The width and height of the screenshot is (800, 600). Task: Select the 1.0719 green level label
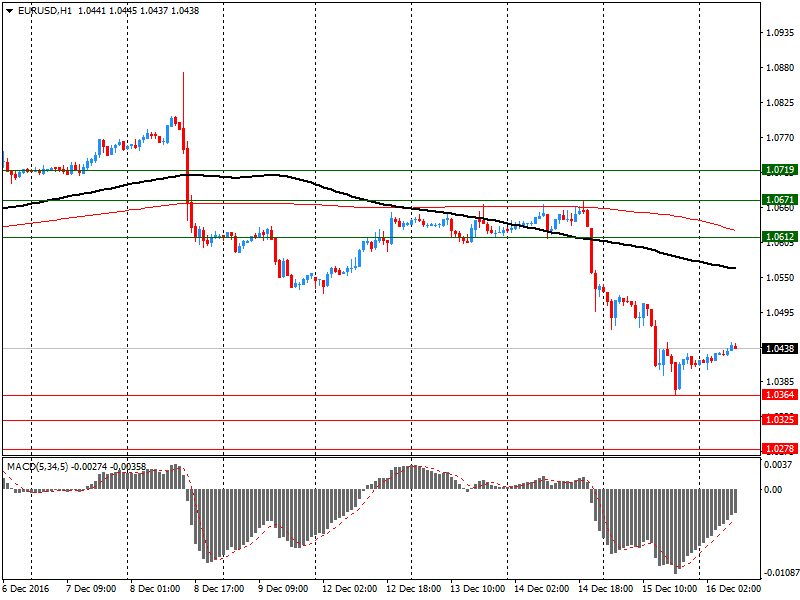(x=780, y=170)
